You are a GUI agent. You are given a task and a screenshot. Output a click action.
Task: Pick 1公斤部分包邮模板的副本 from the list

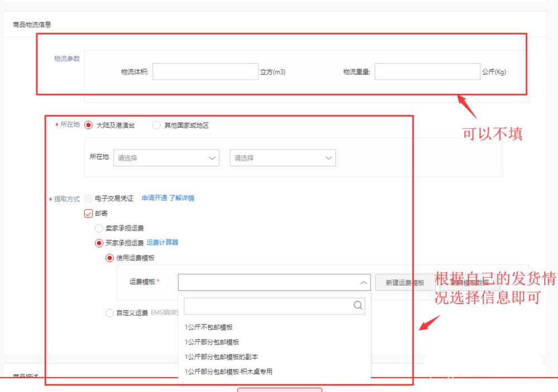[x=221, y=356]
